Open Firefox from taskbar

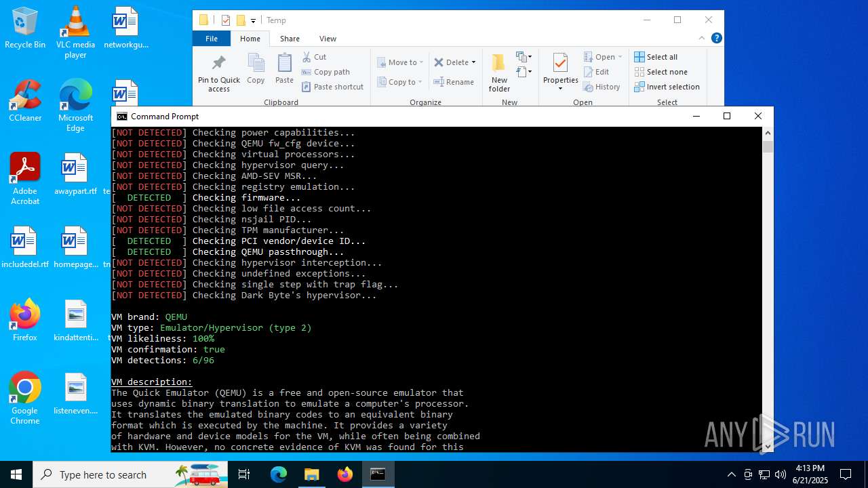pos(345,474)
